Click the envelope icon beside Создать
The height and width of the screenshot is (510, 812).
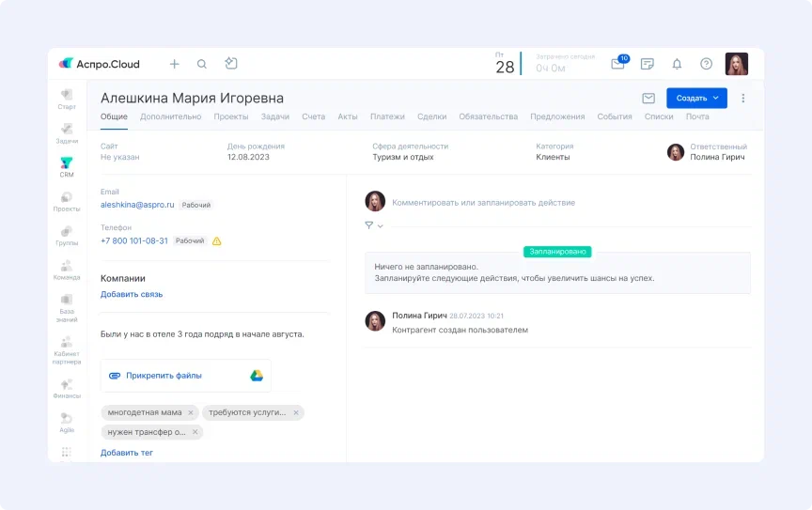(648, 98)
